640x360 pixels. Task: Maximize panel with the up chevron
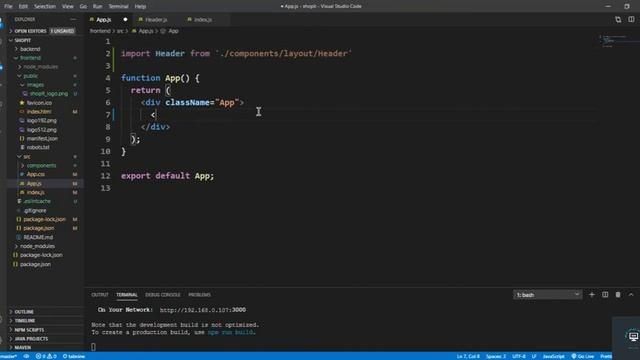click(x=631, y=295)
